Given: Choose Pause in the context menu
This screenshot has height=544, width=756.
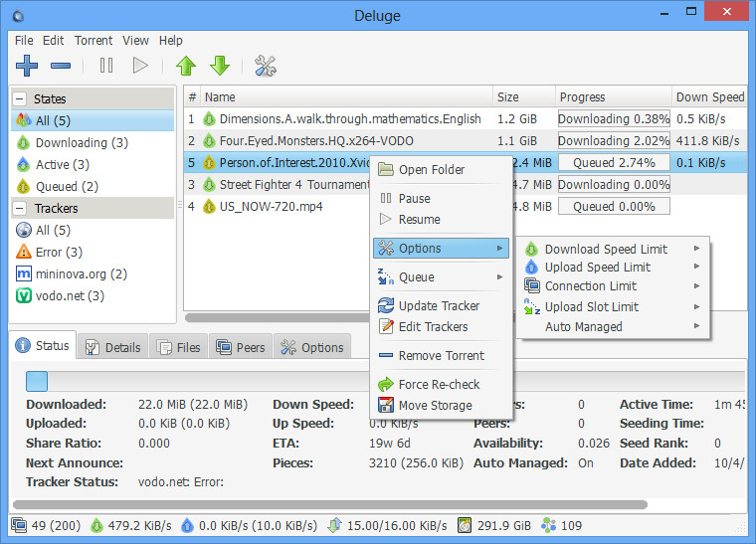Looking at the screenshot, I should point(441,198).
